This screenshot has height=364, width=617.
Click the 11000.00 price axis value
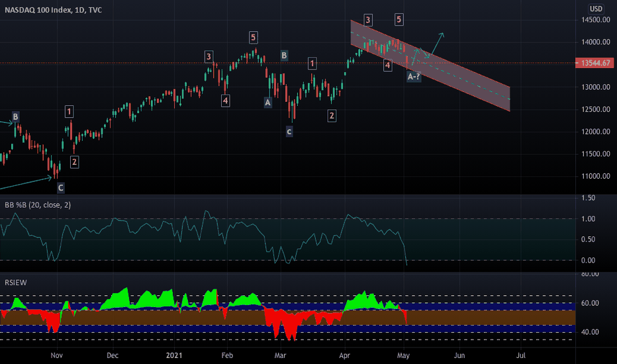pos(596,176)
